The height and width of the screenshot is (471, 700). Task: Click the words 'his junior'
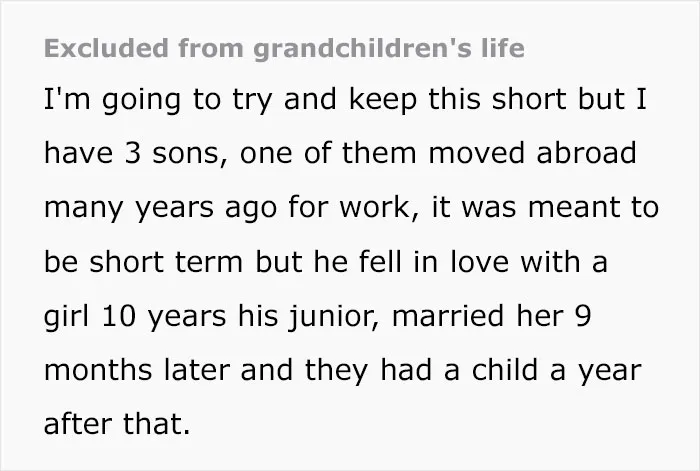tap(309, 317)
